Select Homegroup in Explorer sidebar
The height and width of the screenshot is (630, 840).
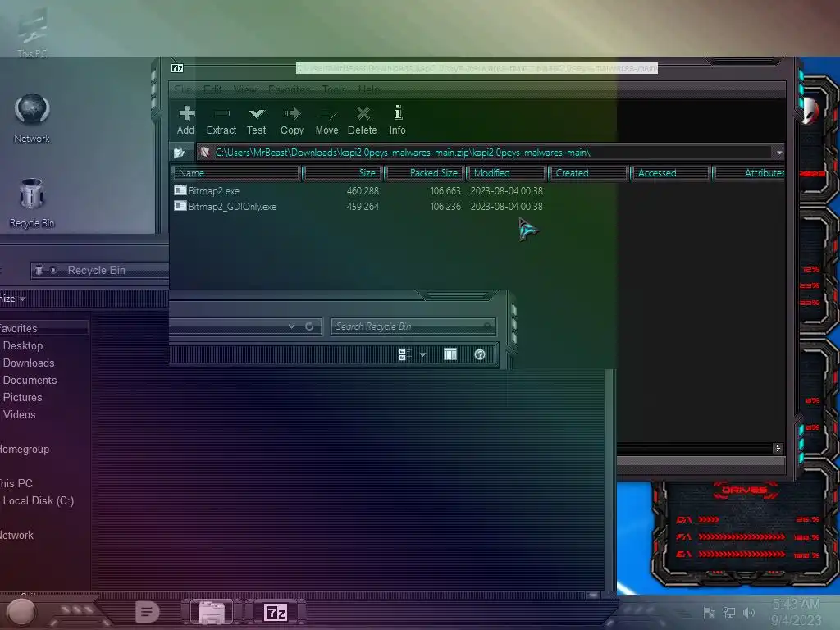point(25,449)
